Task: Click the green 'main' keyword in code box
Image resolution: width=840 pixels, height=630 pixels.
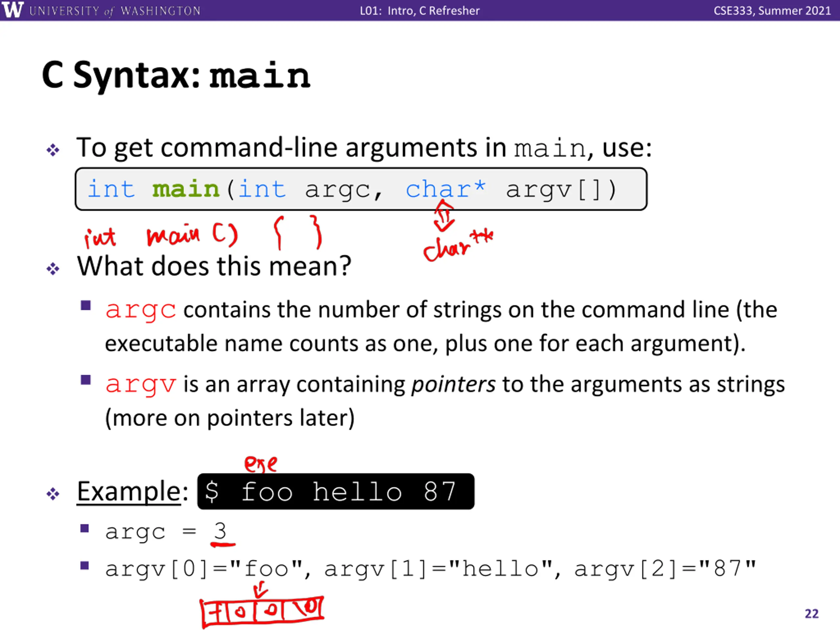Action: 186,189
